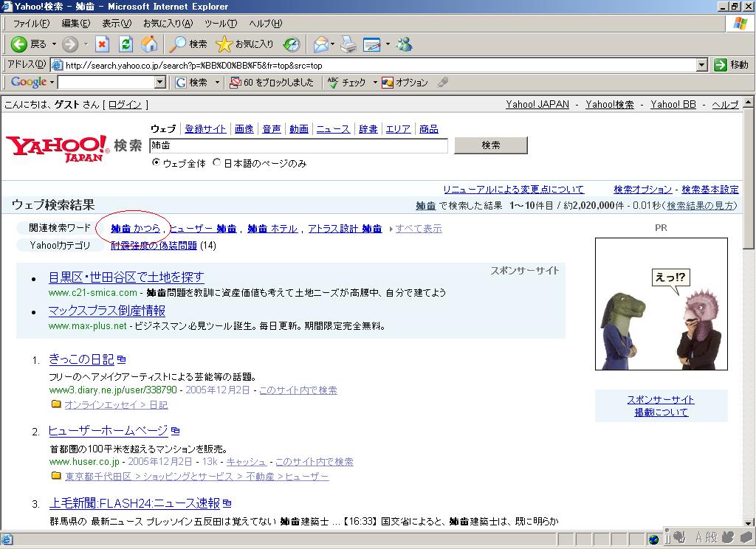756x549 pixels.
Task: Click the scrollbar up arrow
Action: [749, 102]
